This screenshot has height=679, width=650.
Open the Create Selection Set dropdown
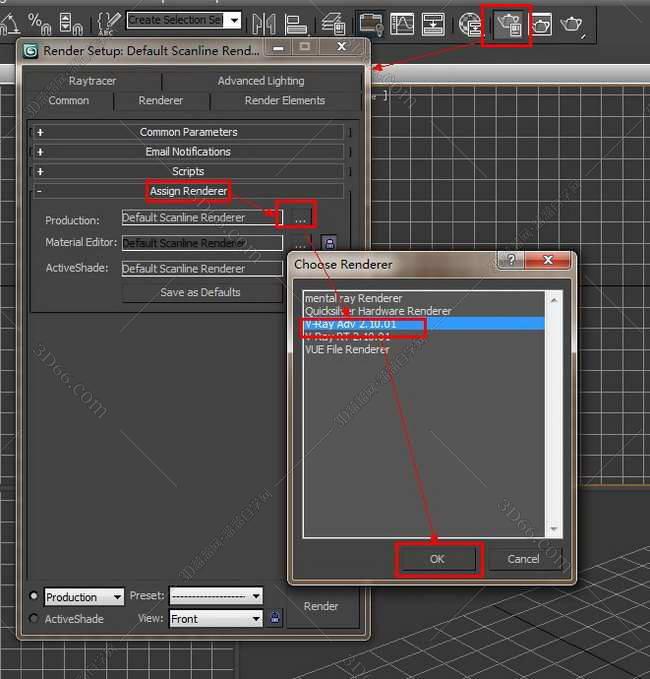[x=234, y=20]
